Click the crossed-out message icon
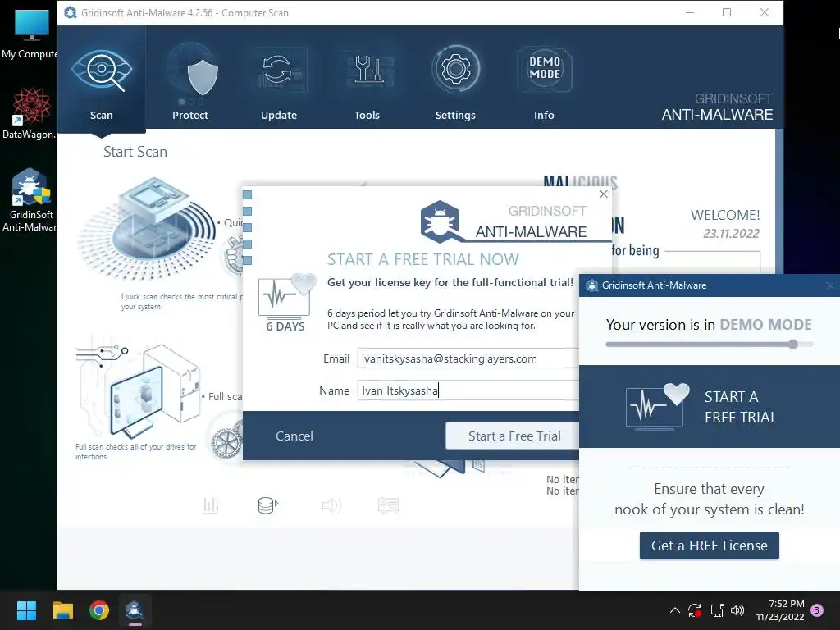This screenshot has height=630, width=840. (388, 504)
